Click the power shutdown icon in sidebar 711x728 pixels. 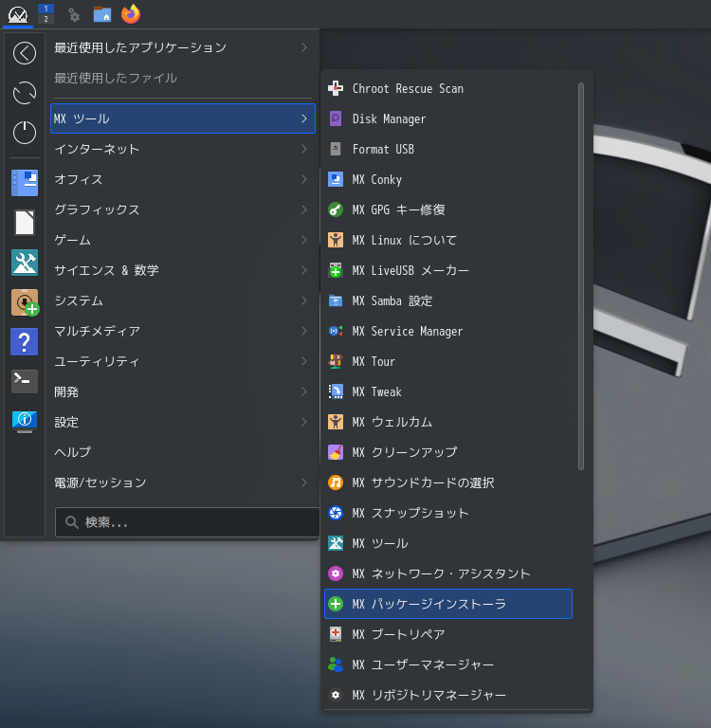[25, 133]
